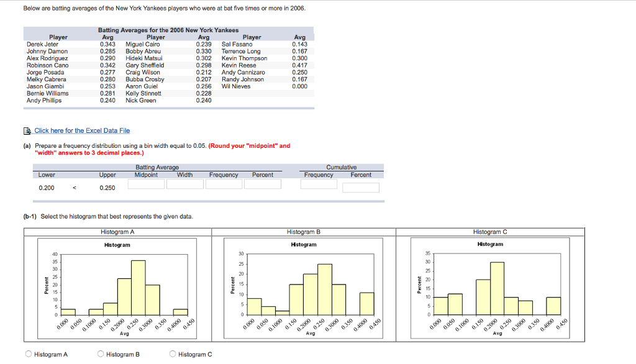Click the Percent input under Batting Average
636x364 pixels.
pyautogui.click(x=262, y=184)
